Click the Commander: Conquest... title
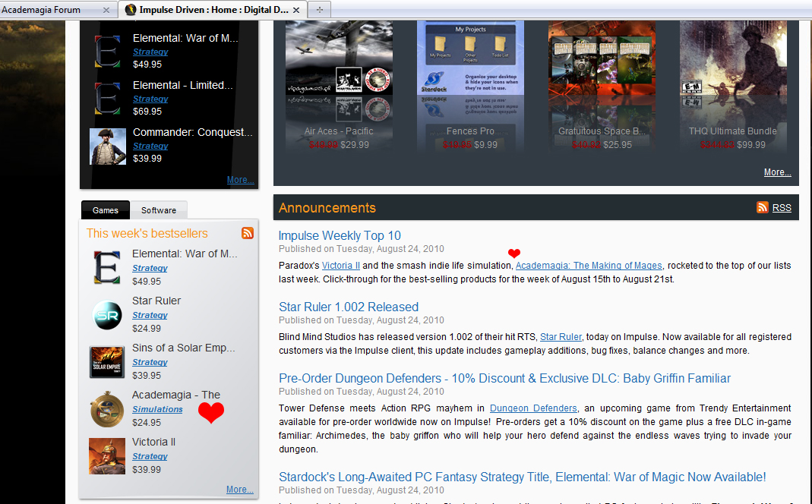The height and width of the screenshot is (504, 812). 193,132
